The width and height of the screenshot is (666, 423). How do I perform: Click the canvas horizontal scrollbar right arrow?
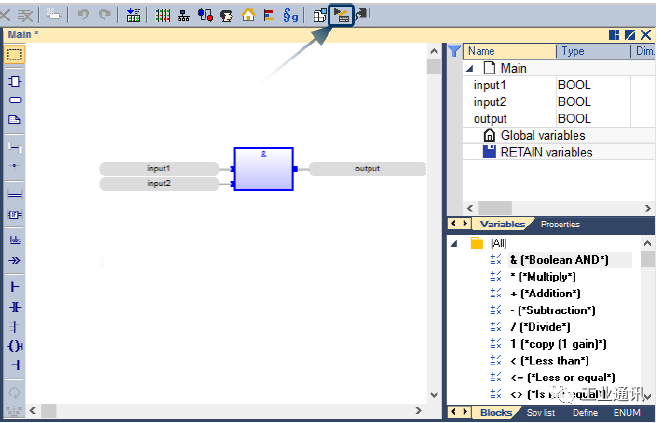(418, 410)
